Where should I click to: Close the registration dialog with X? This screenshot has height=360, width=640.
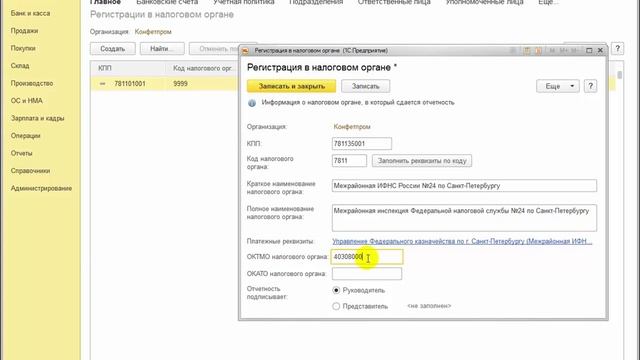coord(600,51)
